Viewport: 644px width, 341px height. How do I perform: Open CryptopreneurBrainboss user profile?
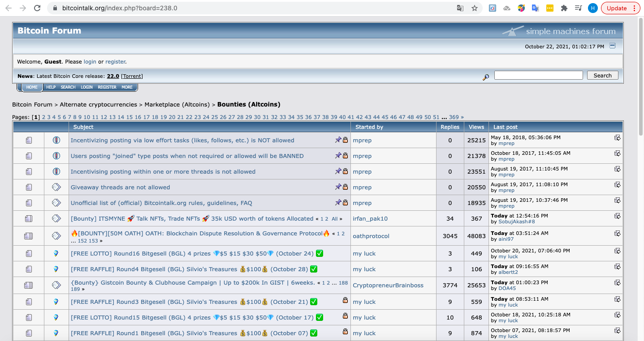[x=388, y=285]
